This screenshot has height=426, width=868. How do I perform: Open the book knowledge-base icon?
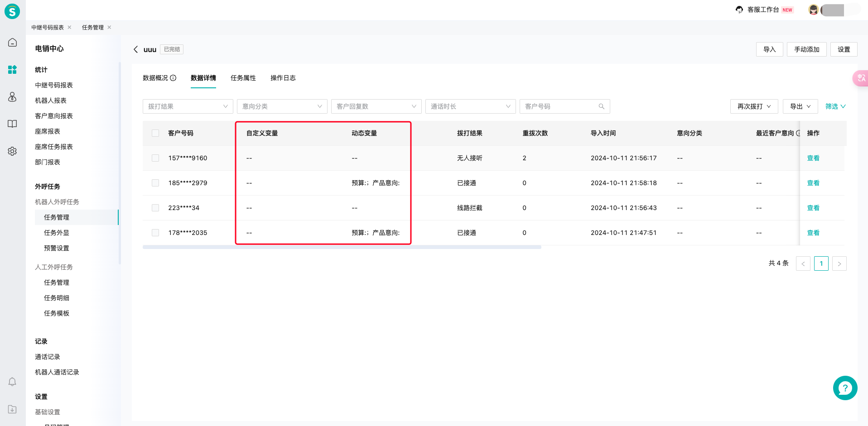(12, 124)
